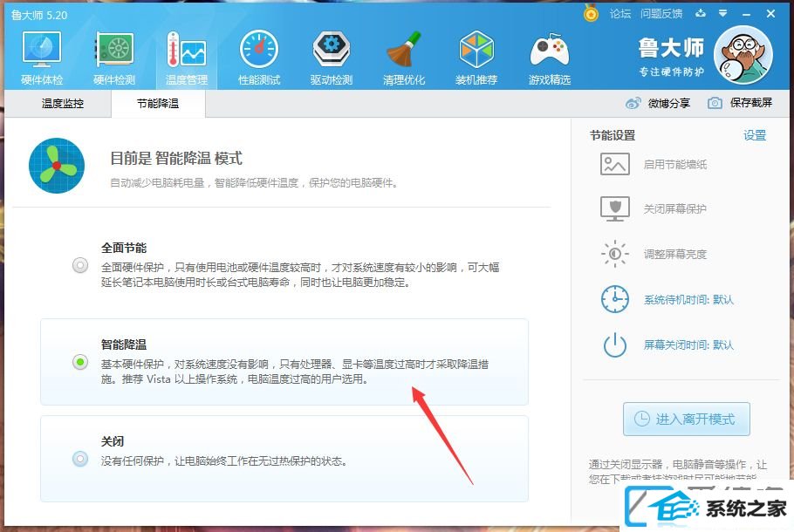Click the gold medal icon in title bar
The height and width of the screenshot is (532, 794).
click(591, 13)
